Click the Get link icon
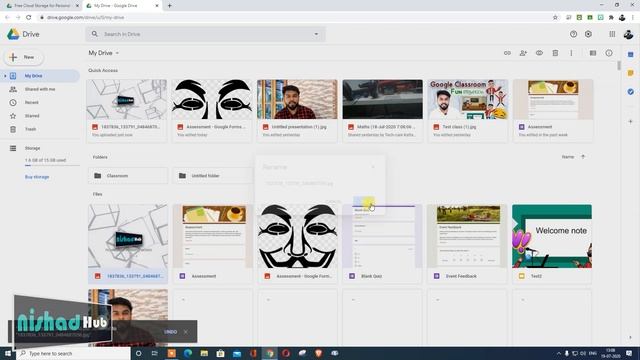The width and height of the screenshot is (640, 360). point(507,53)
